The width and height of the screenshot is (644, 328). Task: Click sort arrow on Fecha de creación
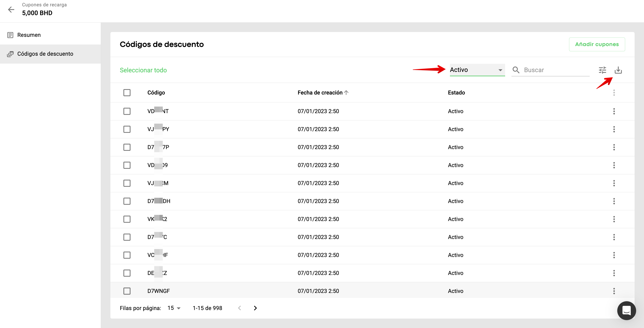pos(346,93)
